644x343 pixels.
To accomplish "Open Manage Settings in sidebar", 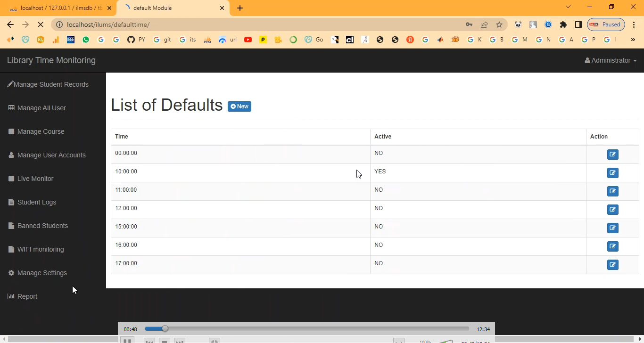I will (42, 273).
